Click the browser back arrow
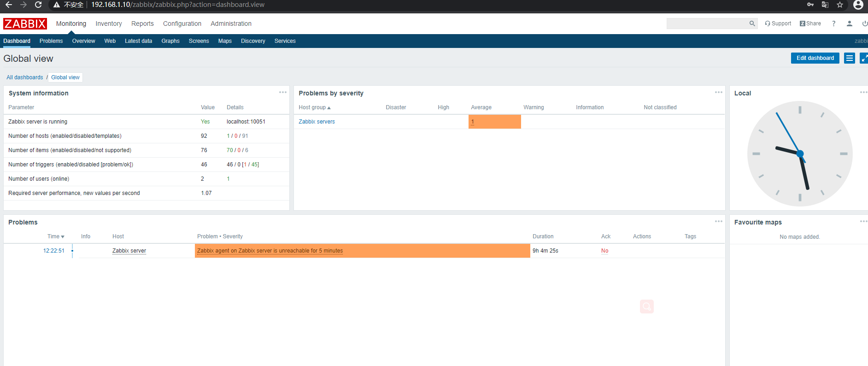The height and width of the screenshot is (366, 868). point(8,5)
